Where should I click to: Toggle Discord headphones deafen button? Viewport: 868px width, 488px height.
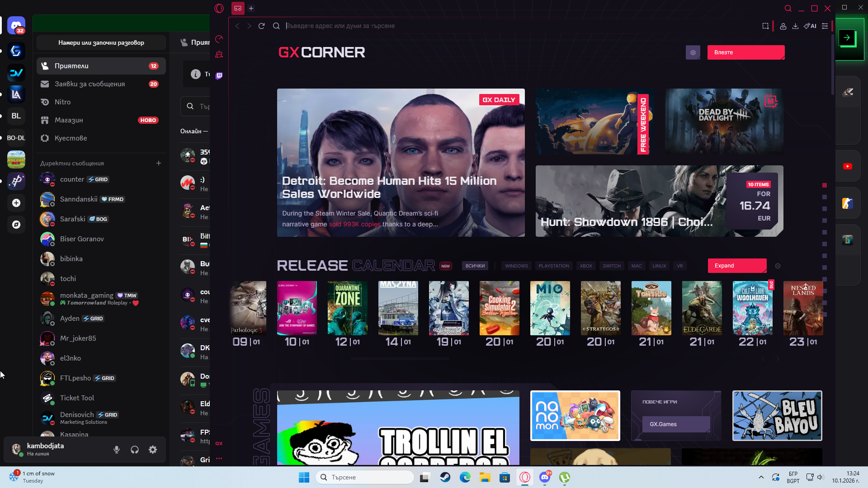pos(135,450)
